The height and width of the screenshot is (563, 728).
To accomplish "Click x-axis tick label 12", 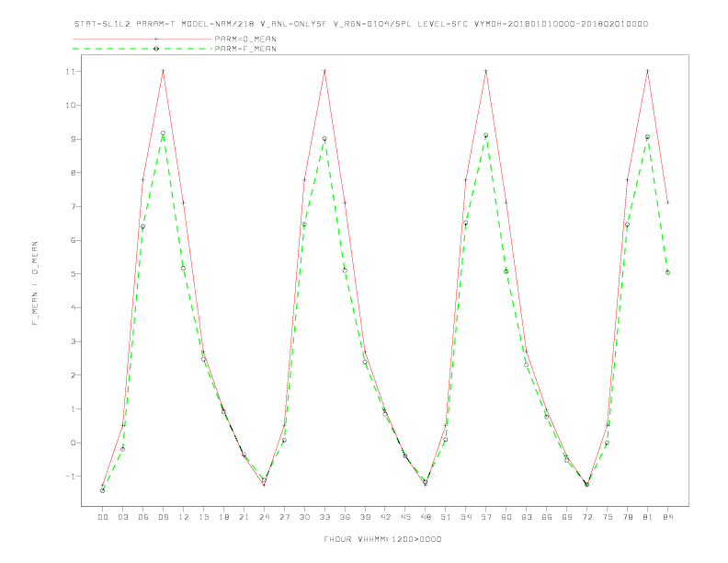I will 184,517.
